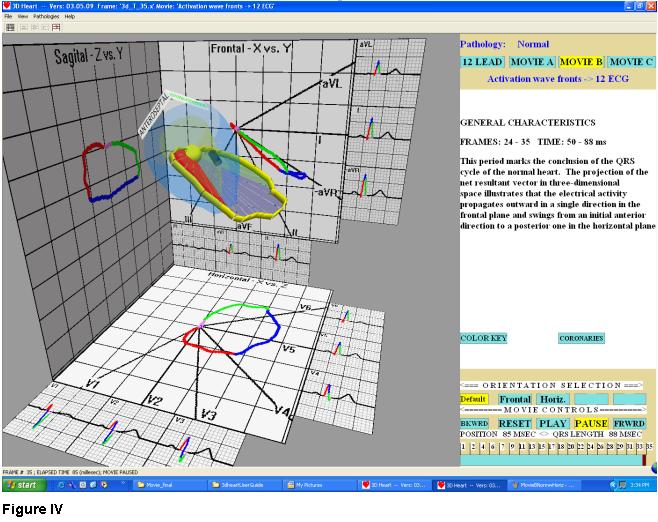
Task: Switch orientation to Horiz. view
Action: [552, 399]
